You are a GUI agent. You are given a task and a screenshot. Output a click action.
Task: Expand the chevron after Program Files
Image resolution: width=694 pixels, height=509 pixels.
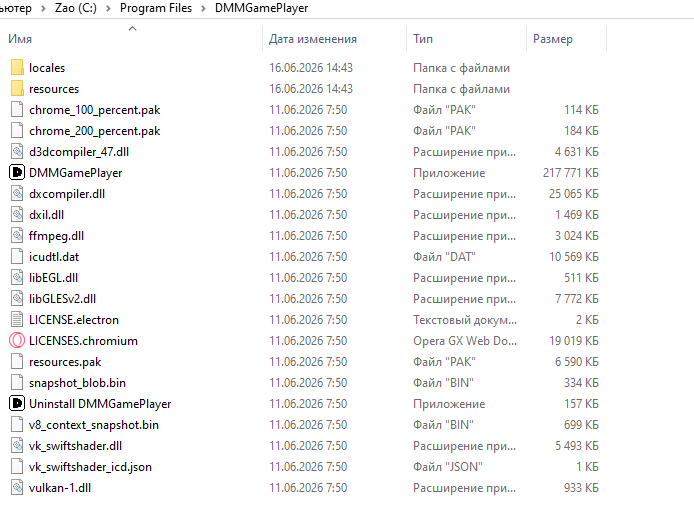click(x=204, y=8)
